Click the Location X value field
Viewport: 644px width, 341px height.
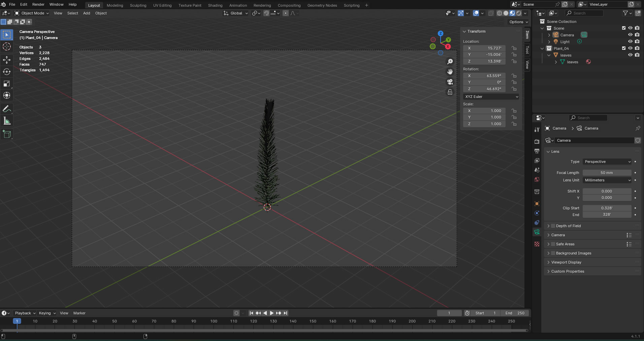coord(484,48)
